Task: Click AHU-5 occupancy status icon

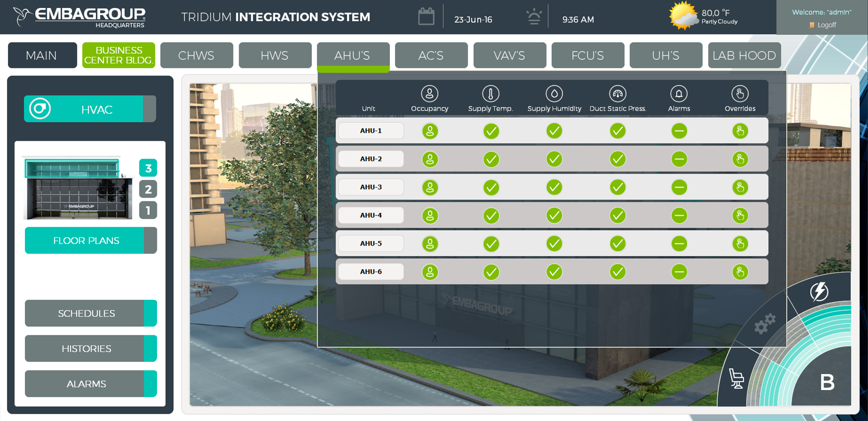Action: pos(430,244)
